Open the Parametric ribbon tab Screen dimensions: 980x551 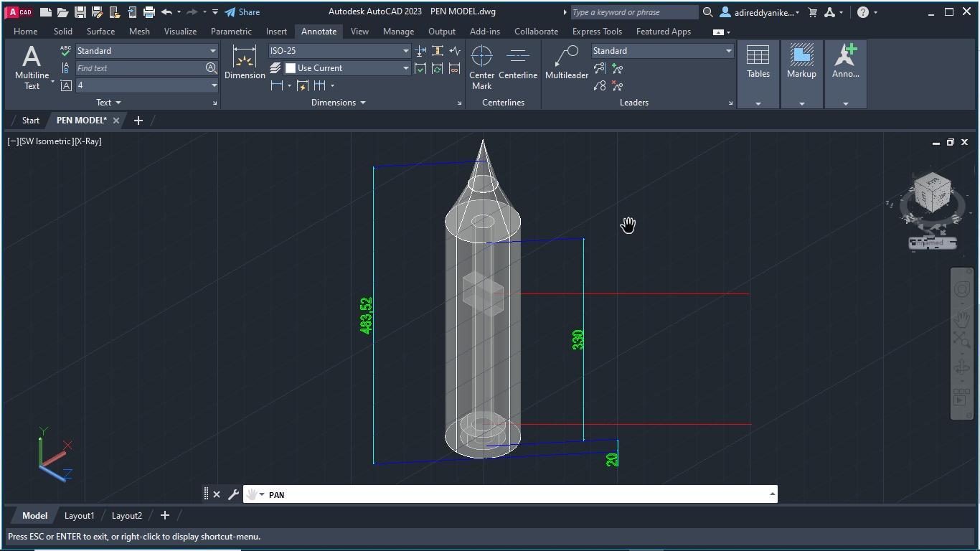pos(231,32)
